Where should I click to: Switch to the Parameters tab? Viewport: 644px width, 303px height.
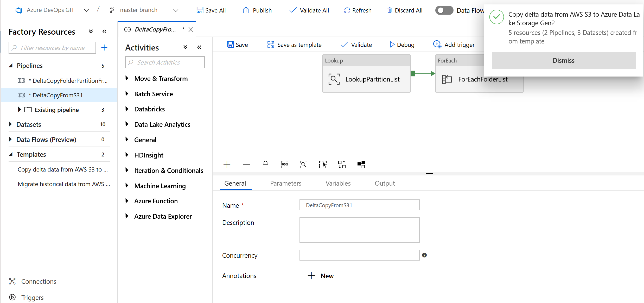[285, 183]
